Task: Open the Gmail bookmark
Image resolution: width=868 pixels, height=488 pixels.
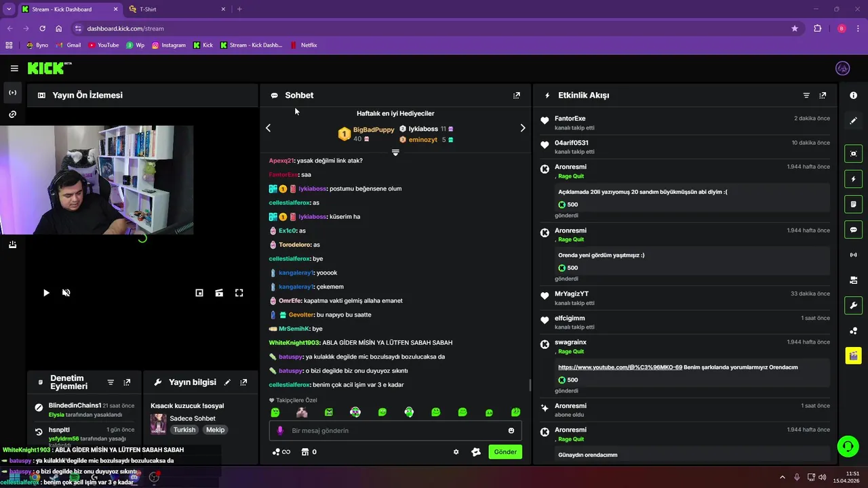Action: tap(68, 45)
